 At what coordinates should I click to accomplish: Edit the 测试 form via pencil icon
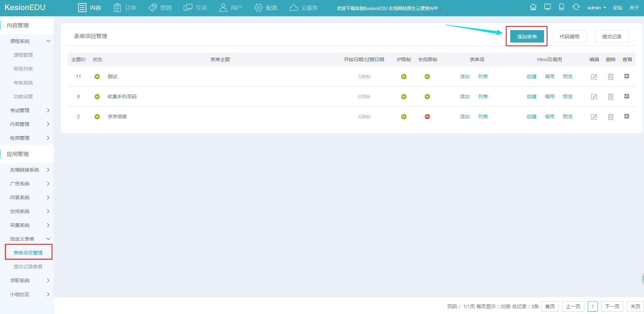pos(594,77)
